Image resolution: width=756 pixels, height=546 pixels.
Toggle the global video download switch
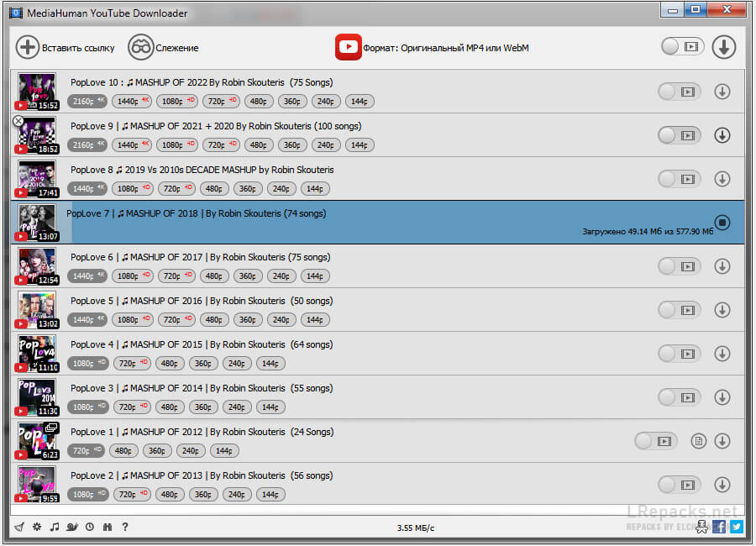click(x=682, y=47)
